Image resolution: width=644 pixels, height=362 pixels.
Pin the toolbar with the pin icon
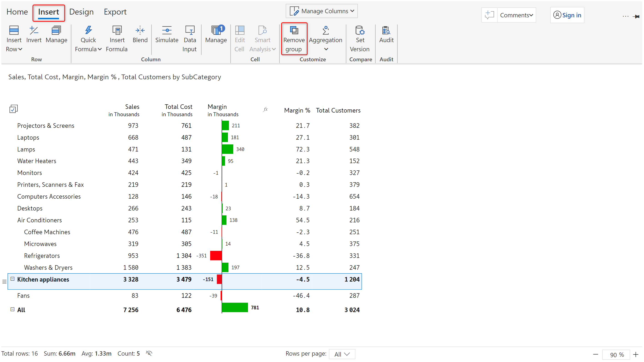636,17
